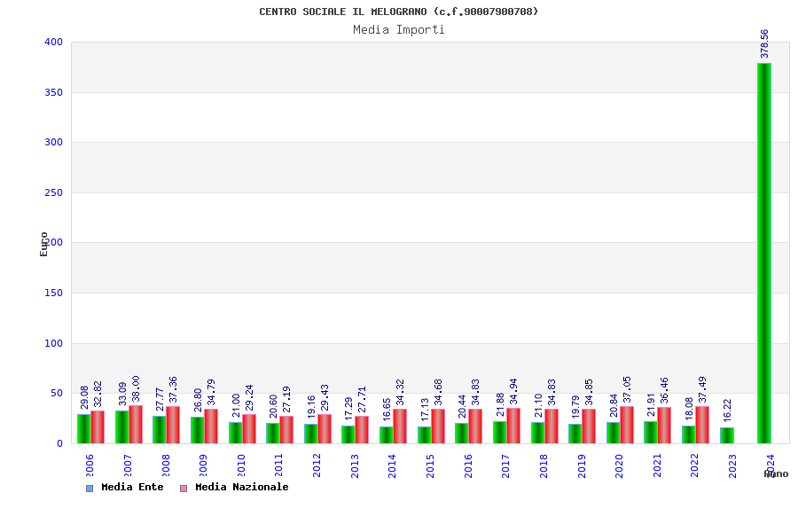Click the green 2008 bar labeled 27.77
This screenshot has height=532, width=798.
(x=160, y=430)
